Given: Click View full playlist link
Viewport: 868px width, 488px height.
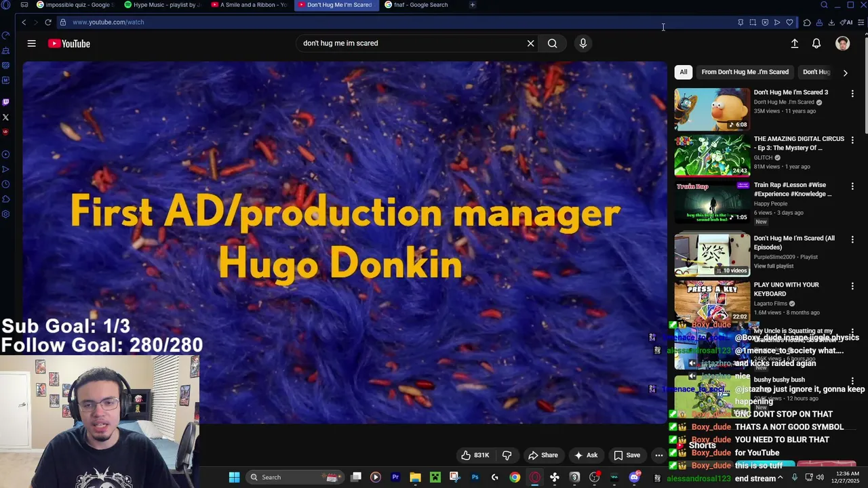Looking at the screenshot, I should tap(774, 266).
